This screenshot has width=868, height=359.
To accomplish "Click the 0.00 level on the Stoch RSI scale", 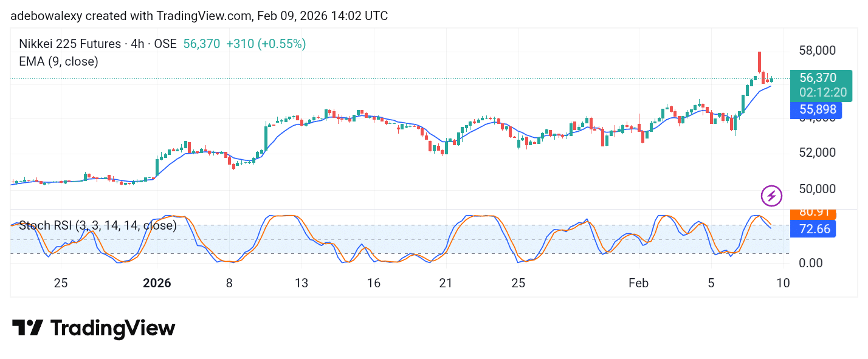I will click(812, 262).
